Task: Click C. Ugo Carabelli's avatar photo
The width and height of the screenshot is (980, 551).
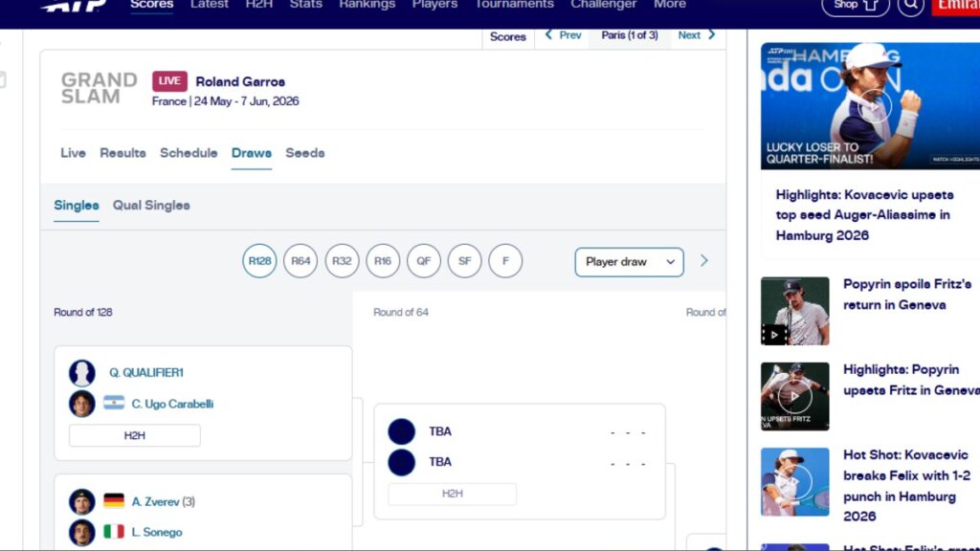Action: pos(82,405)
